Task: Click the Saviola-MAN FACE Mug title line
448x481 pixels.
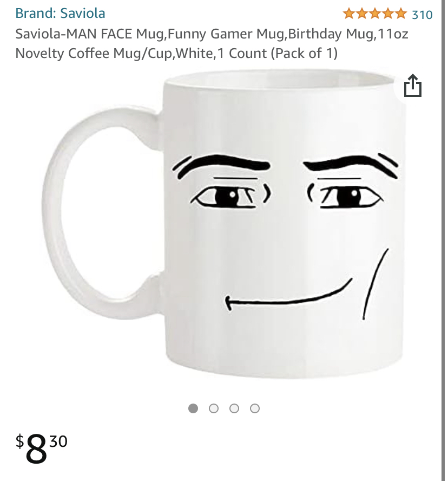Action: click(212, 34)
